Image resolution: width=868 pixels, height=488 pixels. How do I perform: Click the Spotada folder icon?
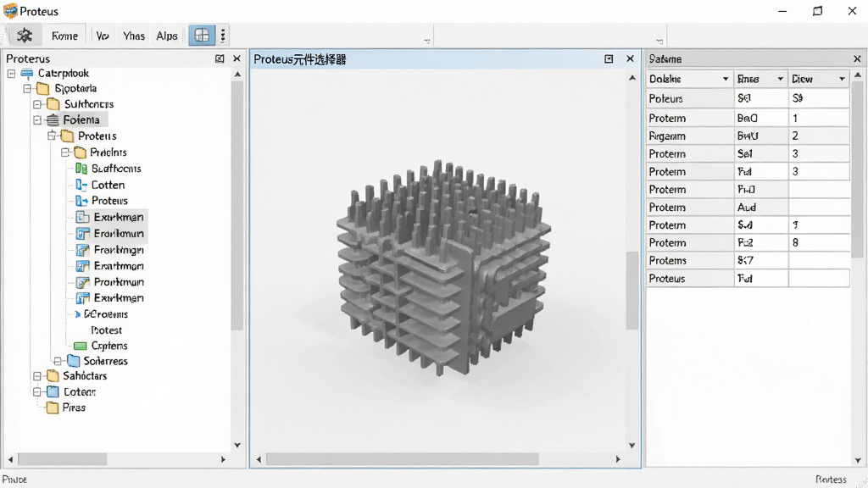(x=43, y=88)
